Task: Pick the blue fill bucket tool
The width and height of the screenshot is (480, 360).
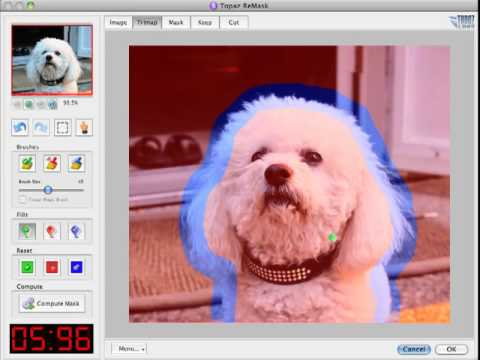Action: tap(76, 231)
